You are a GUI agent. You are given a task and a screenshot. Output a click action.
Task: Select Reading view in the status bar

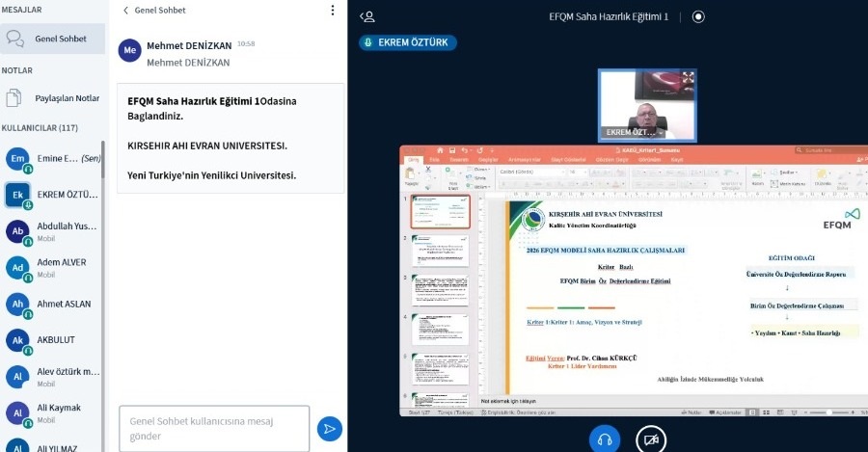[x=780, y=412]
